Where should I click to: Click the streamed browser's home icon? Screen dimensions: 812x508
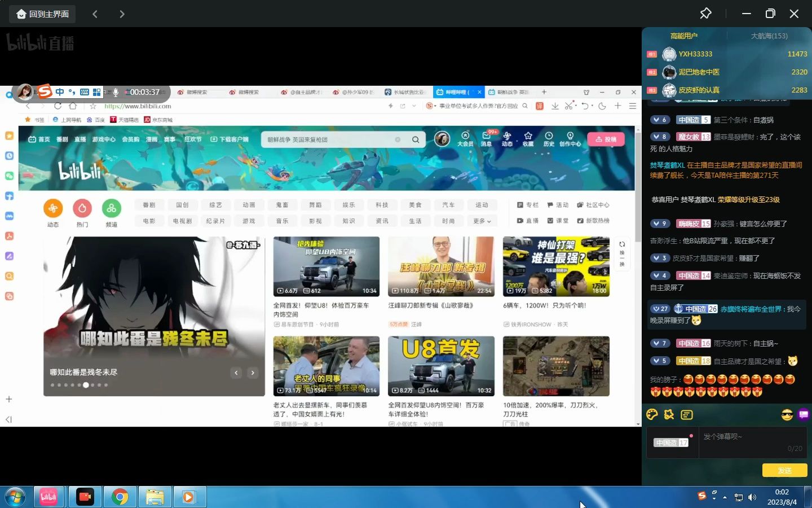pos(73,106)
